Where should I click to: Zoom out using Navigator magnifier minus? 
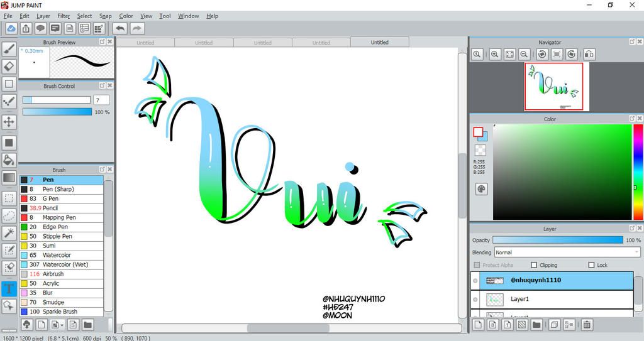tap(524, 54)
